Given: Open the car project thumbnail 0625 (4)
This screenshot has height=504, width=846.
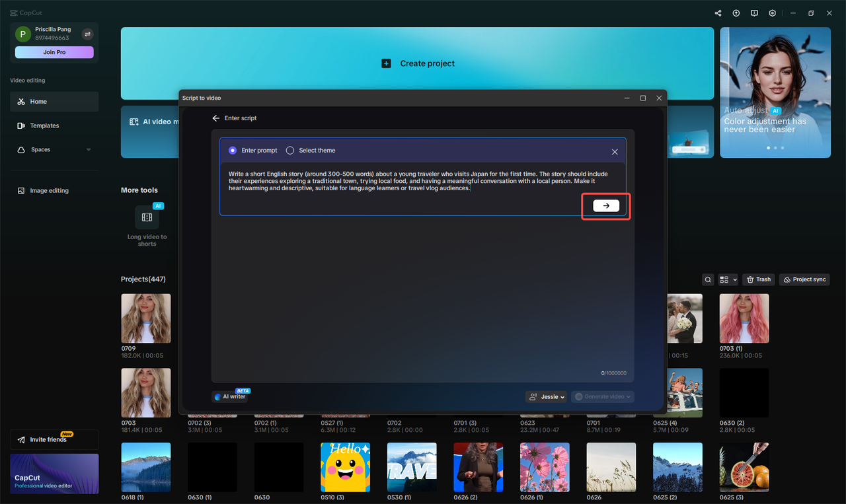Looking at the screenshot, I should pyautogui.click(x=684, y=393).
